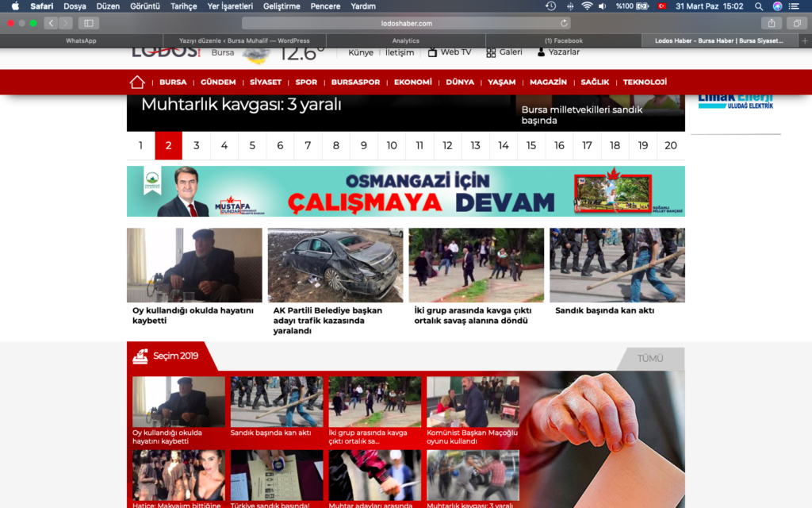This screenshot has height=508, width=812.
Task: Open macOS Spotlight search icon
Action: (x=759, y=6)
